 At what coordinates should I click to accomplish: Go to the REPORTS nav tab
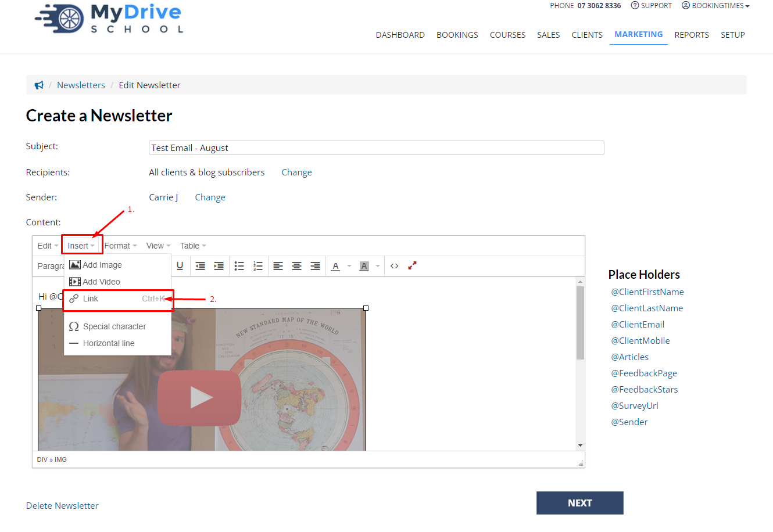pyautogui.click(x=692, y=35)
